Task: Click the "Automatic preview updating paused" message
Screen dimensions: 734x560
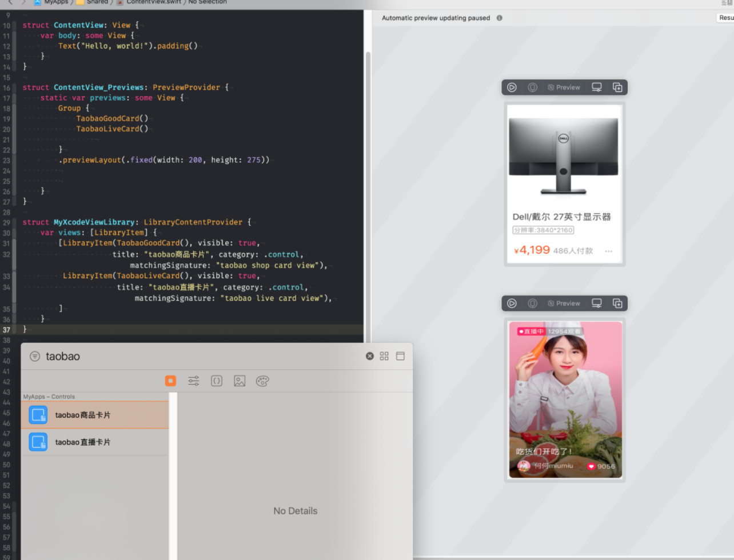Action: pyautogui.click(x=436, y=18)
